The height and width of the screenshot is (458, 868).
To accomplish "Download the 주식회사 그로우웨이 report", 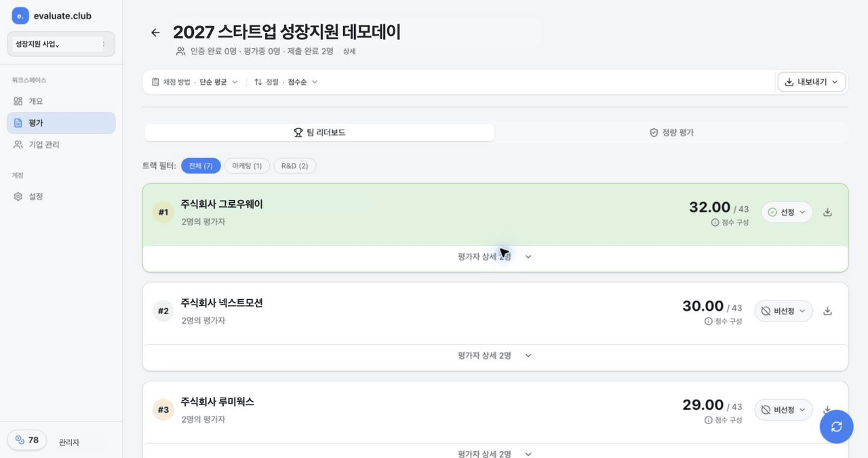I will click(x=827, y=212).
